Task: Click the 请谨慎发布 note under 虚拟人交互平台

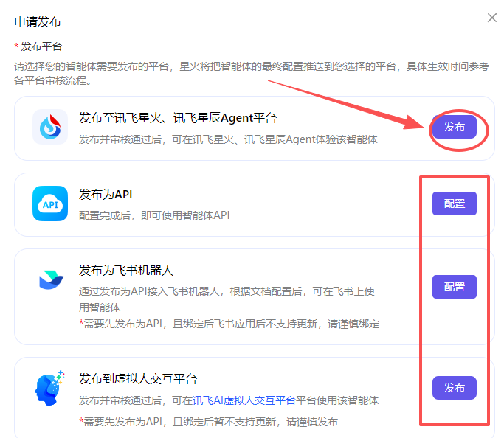Action: (208, 421)
